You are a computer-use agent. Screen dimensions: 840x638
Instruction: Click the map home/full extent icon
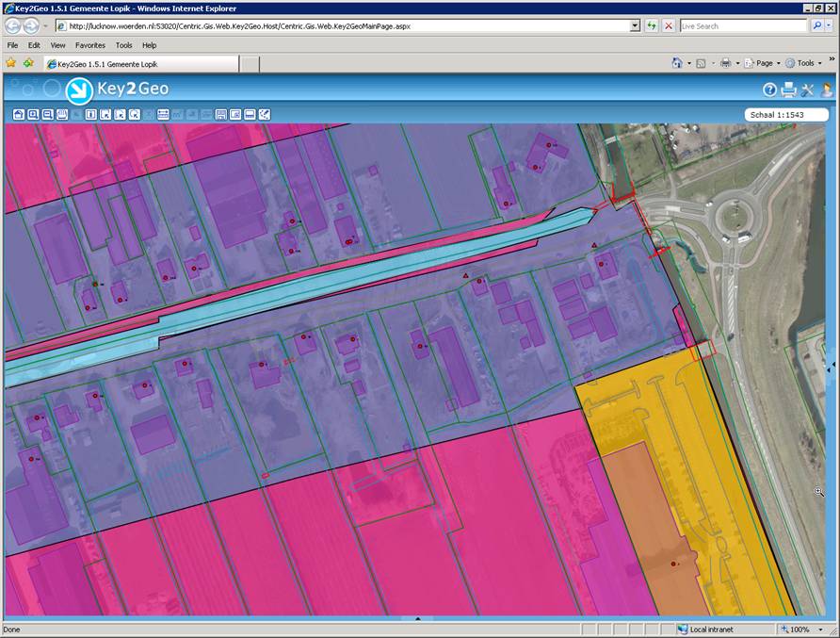coord(19,114)
